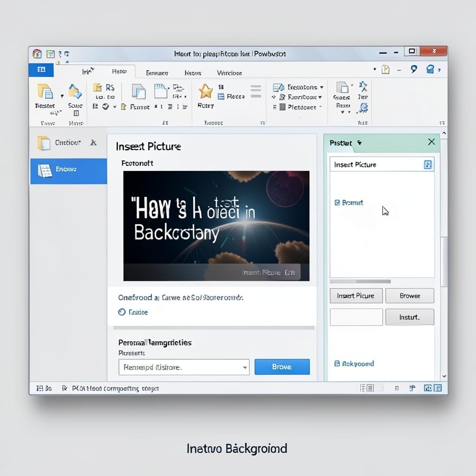Screen dimensions: 476x476
Task: Click the large clipboard Nestet icon in ribbon
Action: click(45, 92)
